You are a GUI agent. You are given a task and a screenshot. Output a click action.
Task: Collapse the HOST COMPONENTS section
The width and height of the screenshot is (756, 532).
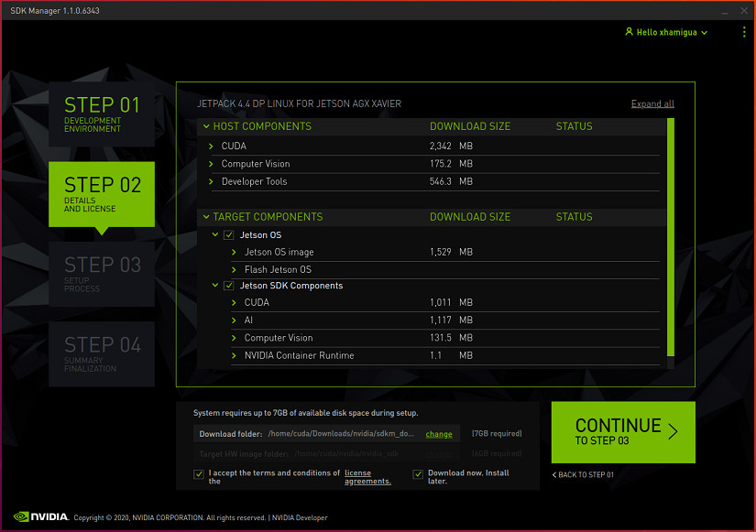pyautogui.click(x=206, y=126)
